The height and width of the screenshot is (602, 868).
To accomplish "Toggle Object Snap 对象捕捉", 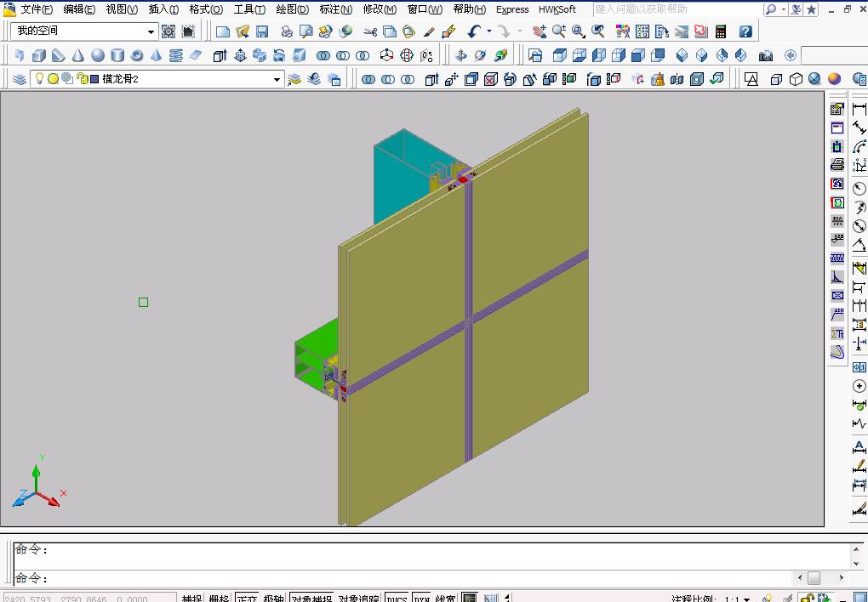I will (311, 598).
